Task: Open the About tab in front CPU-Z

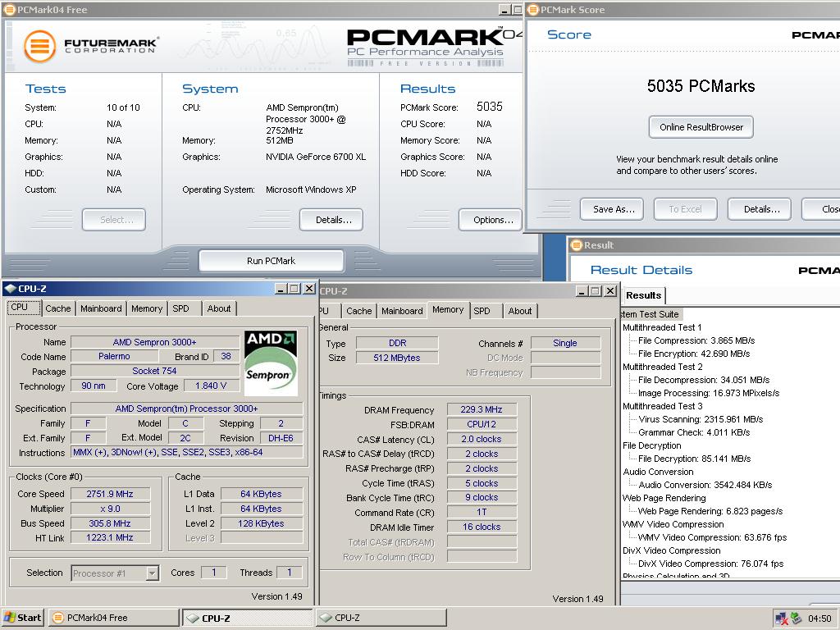Action: (x=219, y=308)
